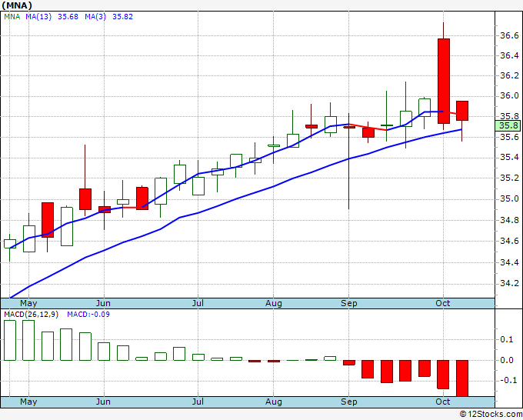Click the green highlighted 35.8 current price box
Viewport: 523px width, 420px height.
(508, 125)
